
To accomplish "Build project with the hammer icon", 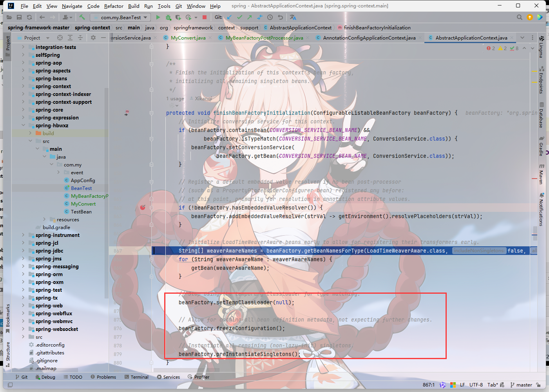I will click(82, 17).
